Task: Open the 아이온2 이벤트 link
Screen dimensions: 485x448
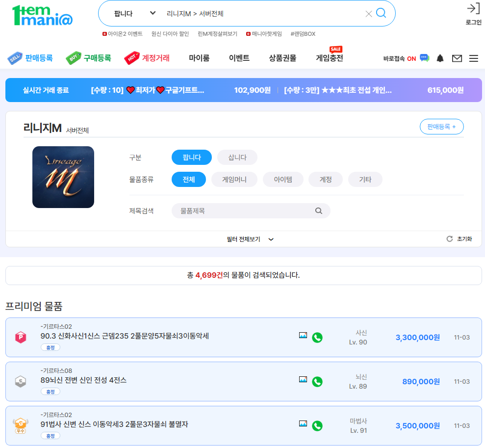Action: (123, 34)
